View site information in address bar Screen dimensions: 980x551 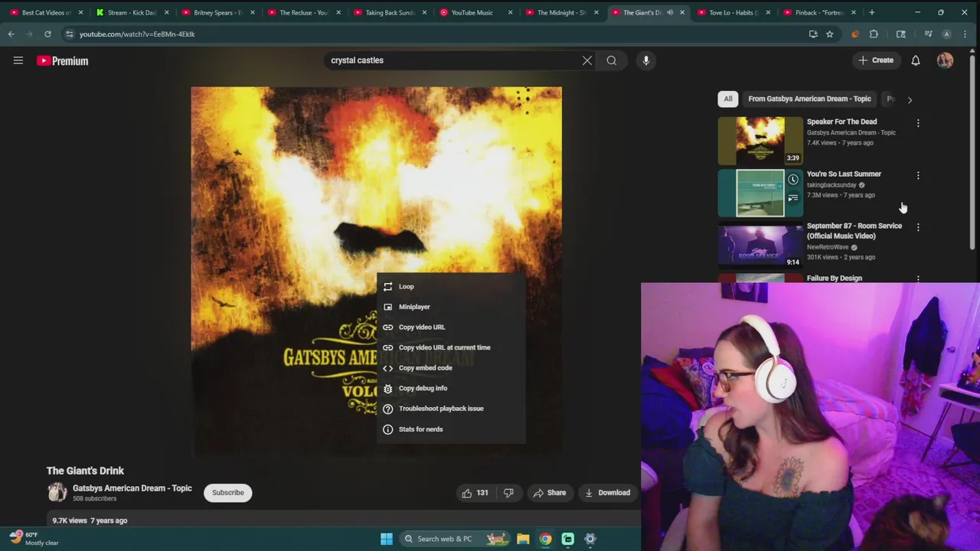[x=69, y=34]
